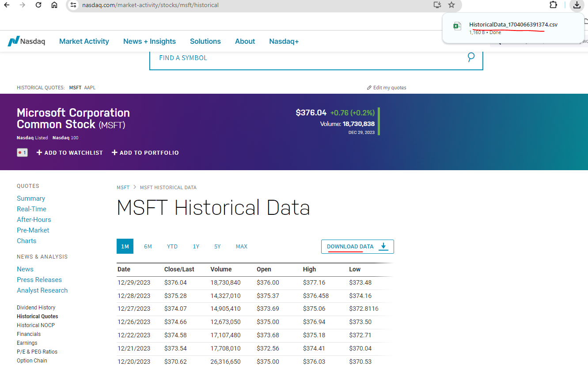Click the 12/21/2023 date cell
588x366 pixels.
pos(134,348)
